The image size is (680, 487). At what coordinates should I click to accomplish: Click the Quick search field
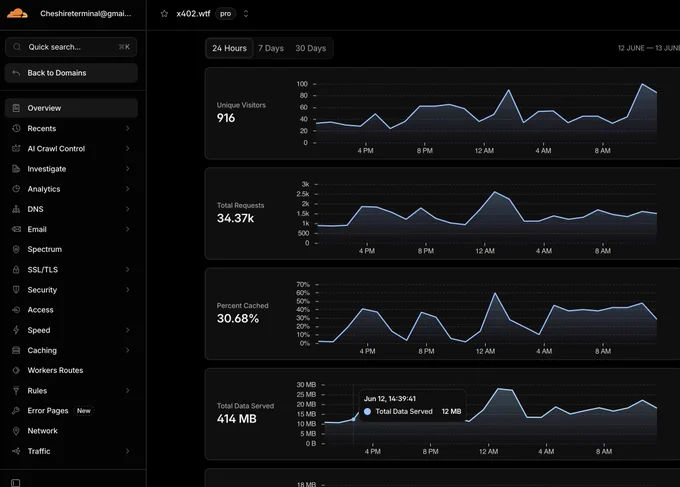(71, 47)
